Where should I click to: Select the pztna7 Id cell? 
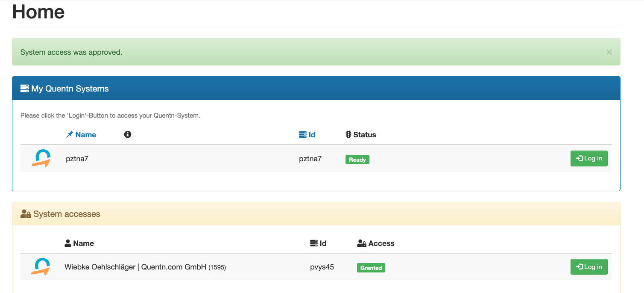click(310, 159)
